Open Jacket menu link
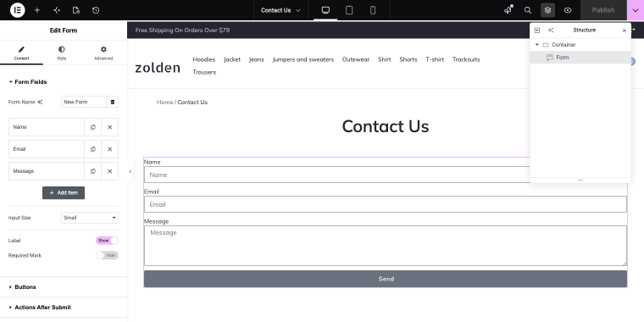 pos(232,59)
